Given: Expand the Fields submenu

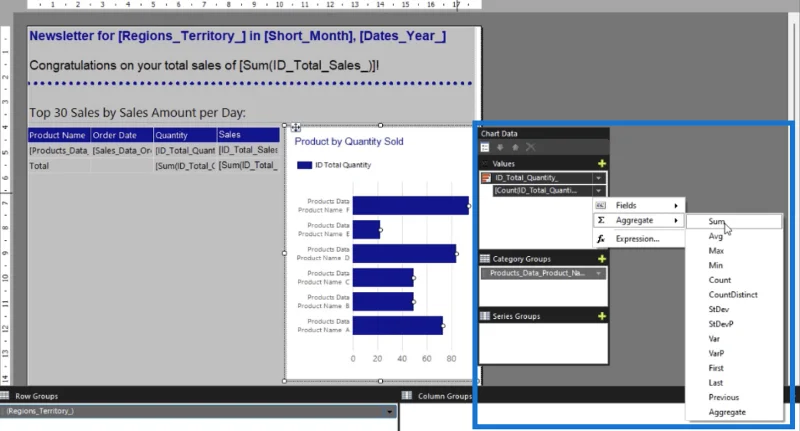Looking at the screenshot, I should tap(639, 206).
